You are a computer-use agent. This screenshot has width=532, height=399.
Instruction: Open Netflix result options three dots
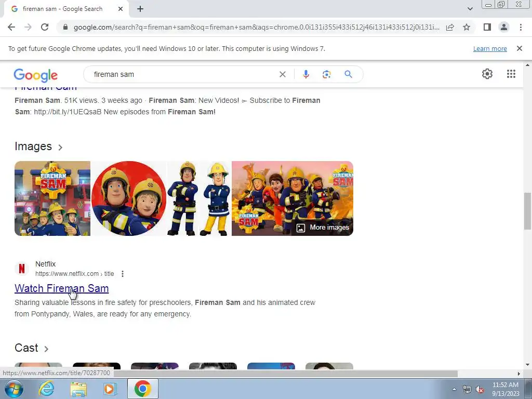tap(123, 274)
